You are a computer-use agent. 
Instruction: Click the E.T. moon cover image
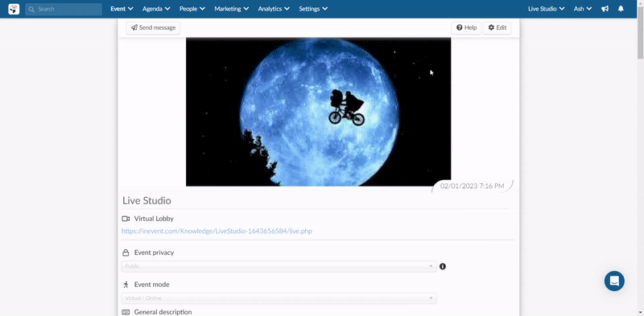pos(318,112)
